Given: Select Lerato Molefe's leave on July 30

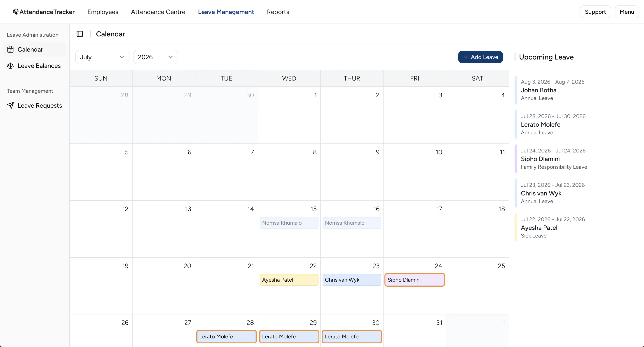Looking at the screenshot, I should point(352,337).
